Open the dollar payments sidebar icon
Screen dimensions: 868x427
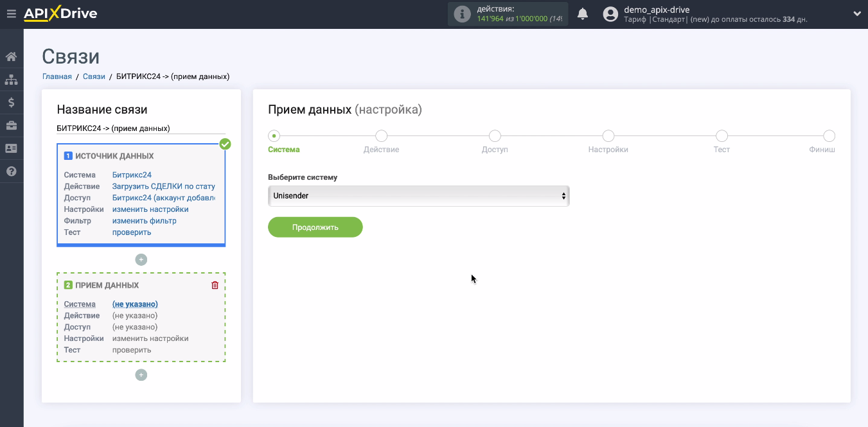point(11,103)
